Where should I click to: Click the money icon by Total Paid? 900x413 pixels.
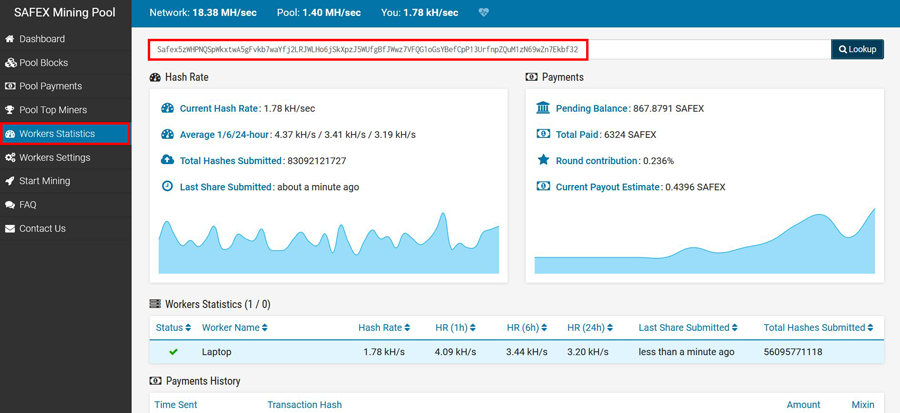543,134
